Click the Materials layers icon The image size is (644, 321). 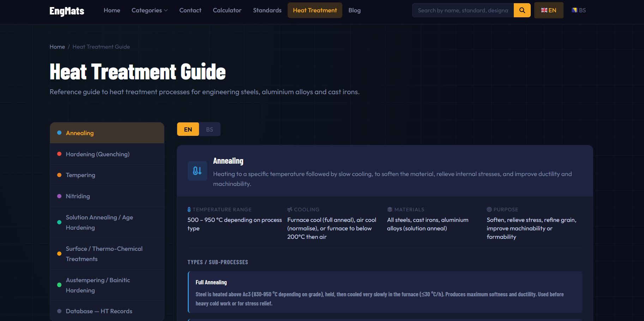[390, 210]
